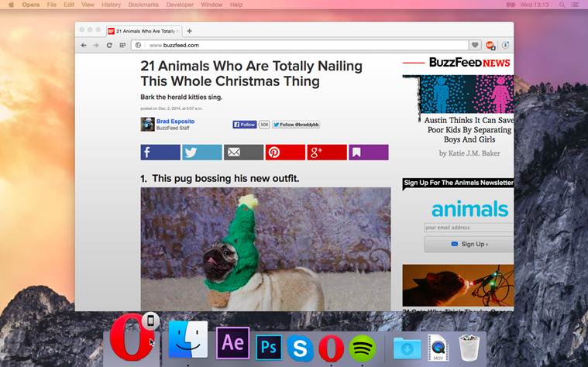Open Spotlight search in menu bar
Screen dimensions: 588x367
click(562, 5)
